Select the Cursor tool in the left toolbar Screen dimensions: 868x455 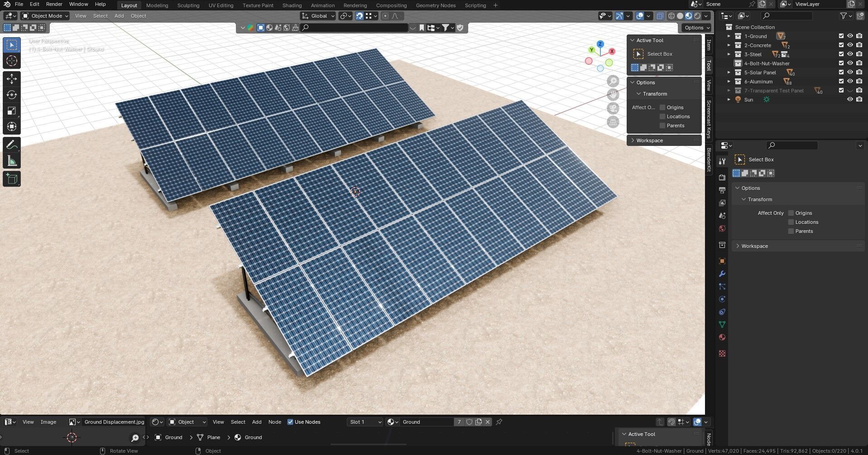click(x=12, y=61)
